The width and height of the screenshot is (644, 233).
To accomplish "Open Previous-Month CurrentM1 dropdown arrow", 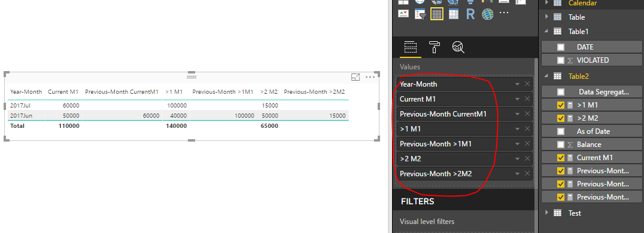I will (x=518, y=114).
